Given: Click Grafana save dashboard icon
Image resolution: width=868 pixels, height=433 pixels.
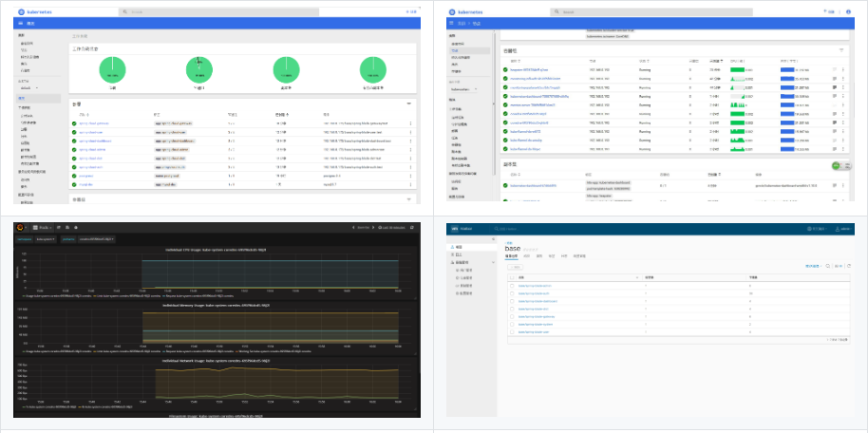Looking at the screenshot, I should point(67,228).
